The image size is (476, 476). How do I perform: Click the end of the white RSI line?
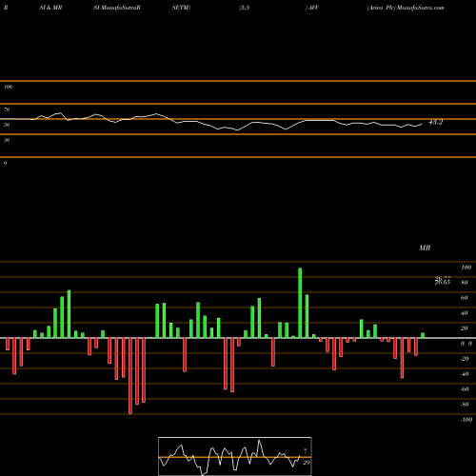click(422, 125)
